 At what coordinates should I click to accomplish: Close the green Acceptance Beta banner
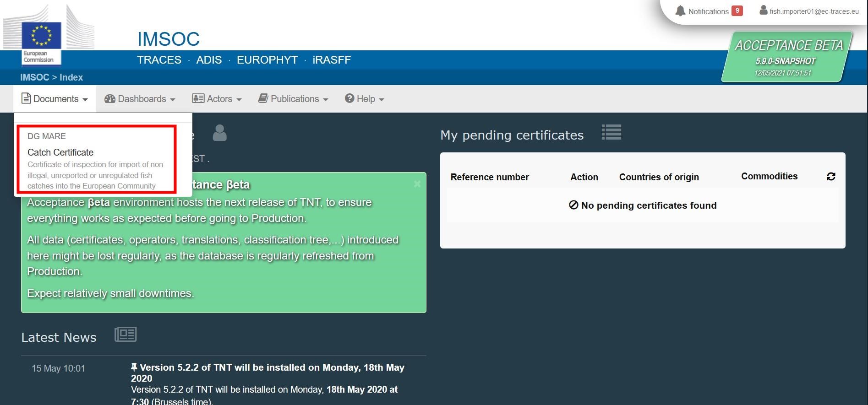[x=417, y=184]
